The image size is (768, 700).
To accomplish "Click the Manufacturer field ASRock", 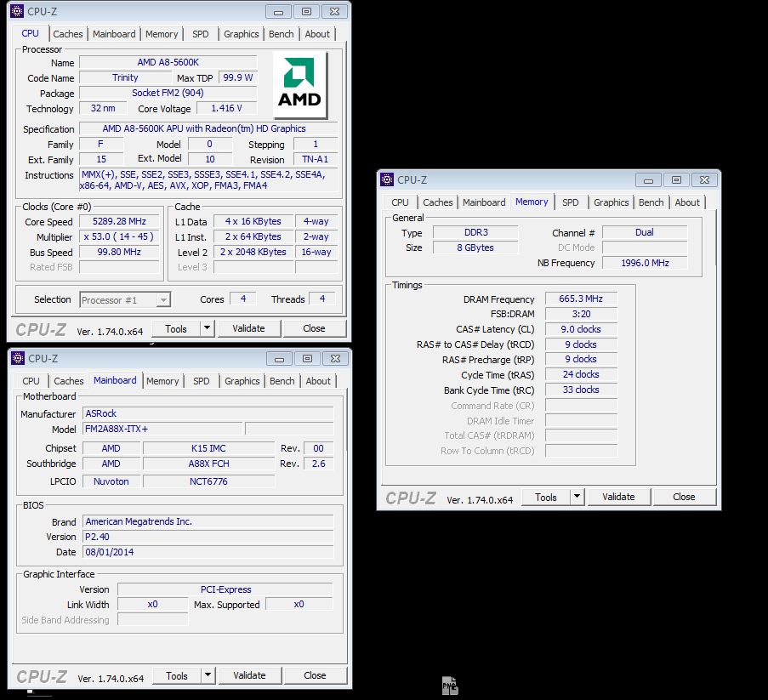I will (208, 413).
